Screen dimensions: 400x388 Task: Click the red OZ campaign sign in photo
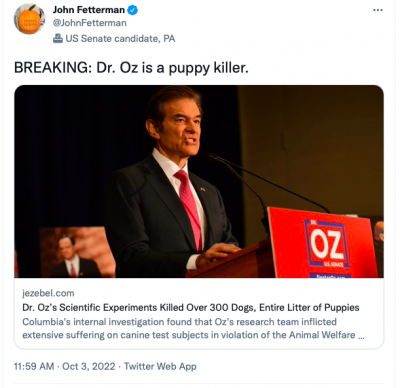tap(323, 243)
